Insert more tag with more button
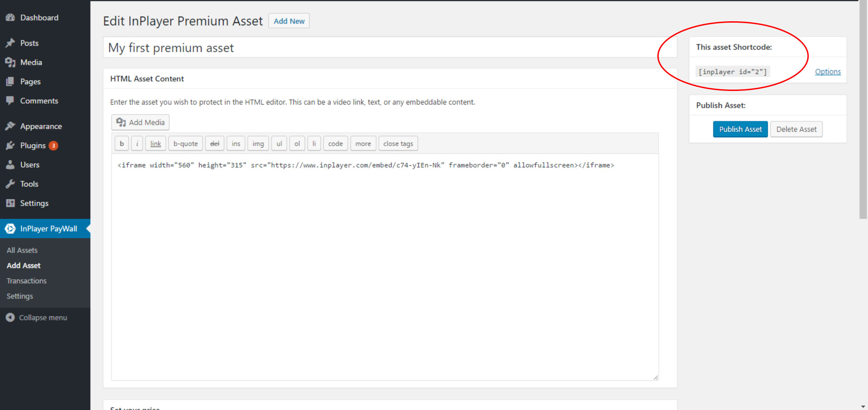Viewport: 868px width, 410px height. pos(363,143)
